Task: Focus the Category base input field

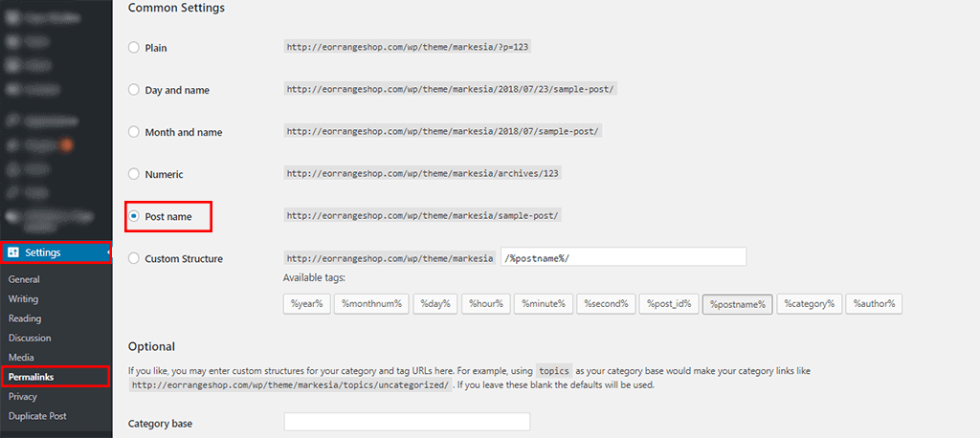Action: pyautogui.click(x=407, y=422)
